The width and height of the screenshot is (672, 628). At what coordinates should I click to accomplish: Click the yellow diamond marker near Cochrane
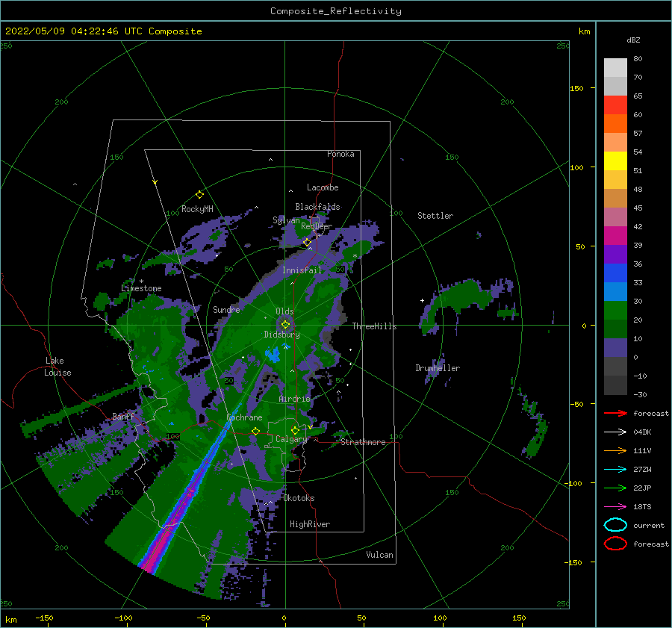(x=256, y=431)
